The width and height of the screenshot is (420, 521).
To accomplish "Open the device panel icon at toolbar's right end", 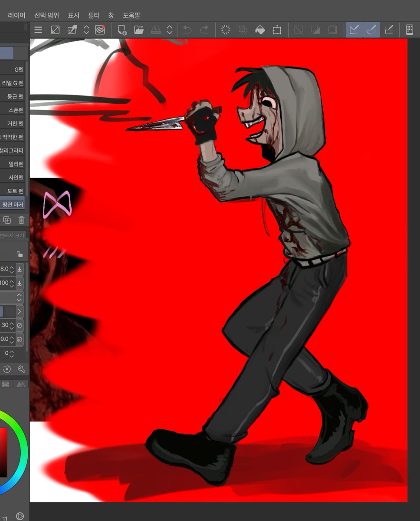I will [409, 30].
